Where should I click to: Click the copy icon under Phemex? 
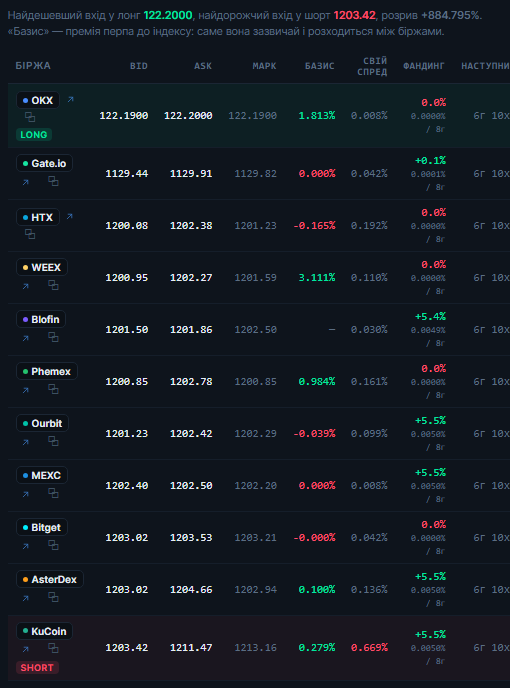point(53,389)
